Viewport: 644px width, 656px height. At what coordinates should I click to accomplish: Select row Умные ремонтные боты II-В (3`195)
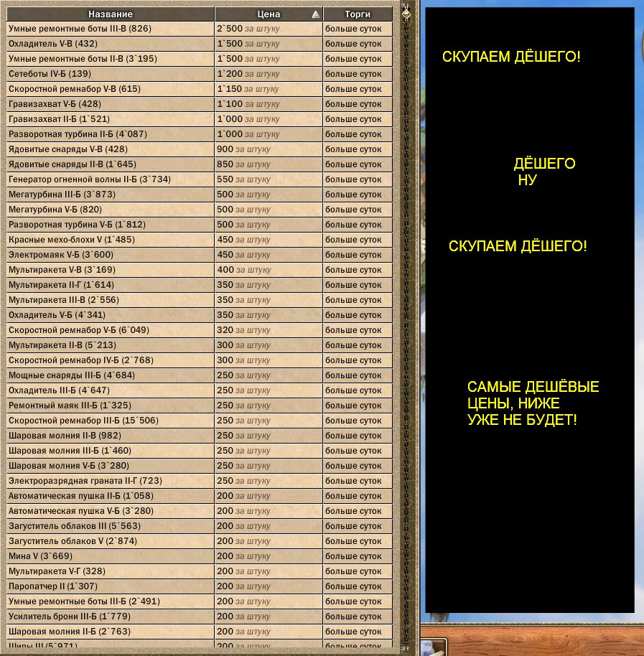200,59
